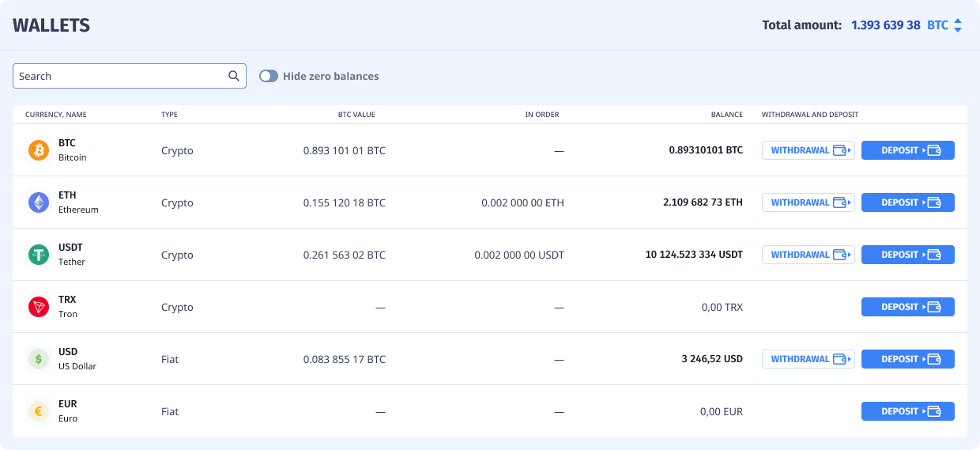Image resolution: width=980 pixels, height=450 pixels.
Task: Sort by the Currency, Name column header
Action: [56, 115]
